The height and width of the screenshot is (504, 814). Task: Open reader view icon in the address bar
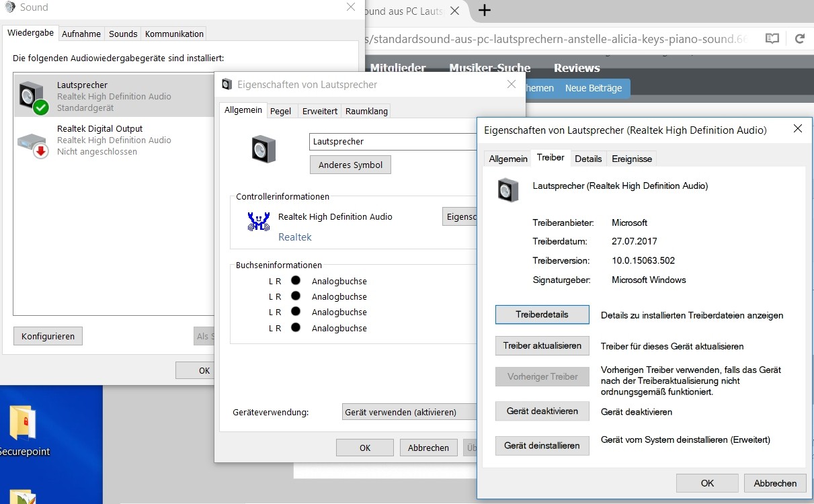click(772, 39)
